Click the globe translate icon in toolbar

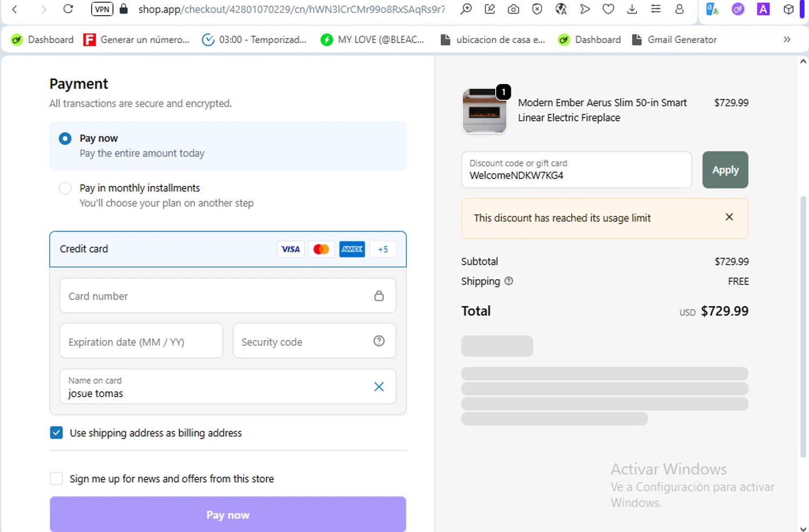click(561, 9)
